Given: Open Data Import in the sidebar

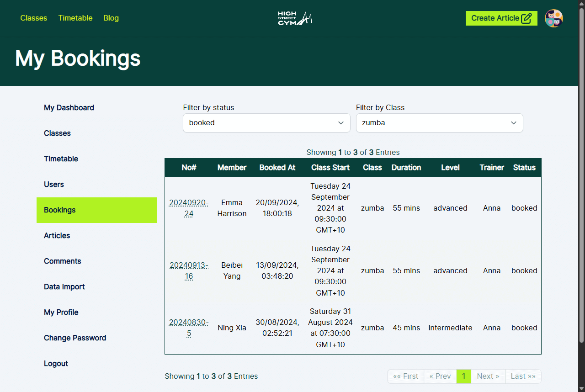Looking at the screenshot, I should [x=64, y=287].
